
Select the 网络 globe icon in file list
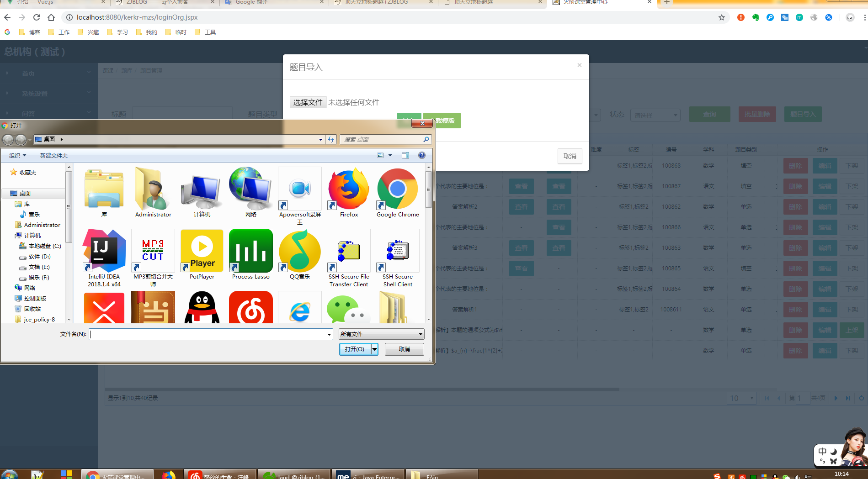coord(250,189)
